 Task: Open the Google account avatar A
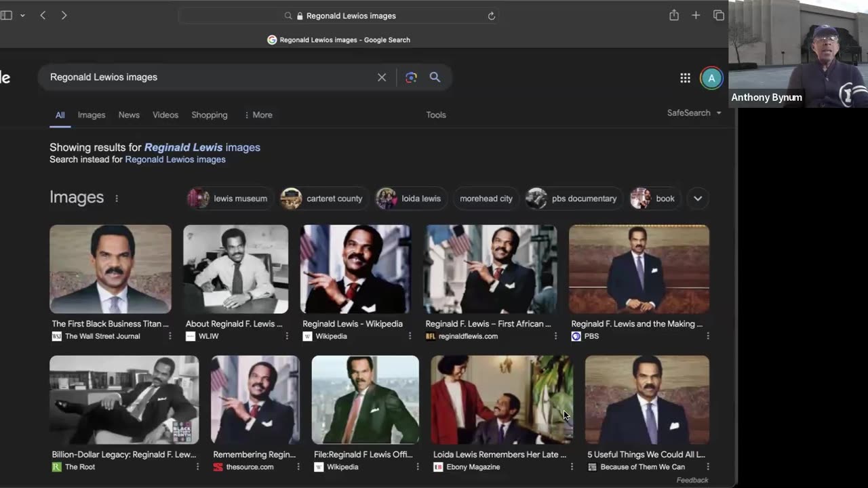[x=711, y=78]
